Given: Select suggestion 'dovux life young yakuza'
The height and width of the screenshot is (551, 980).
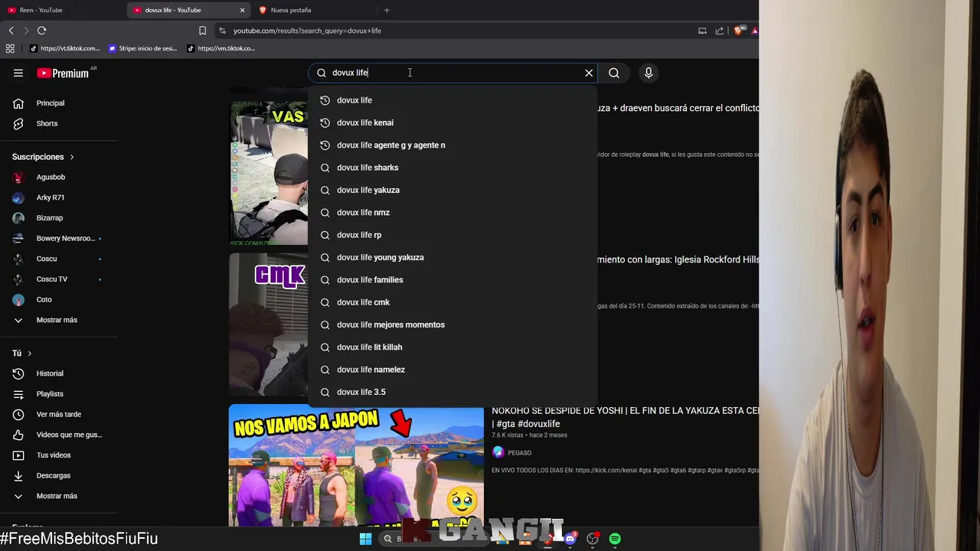Looking at the screenshot, I should [x=452, y=257].
